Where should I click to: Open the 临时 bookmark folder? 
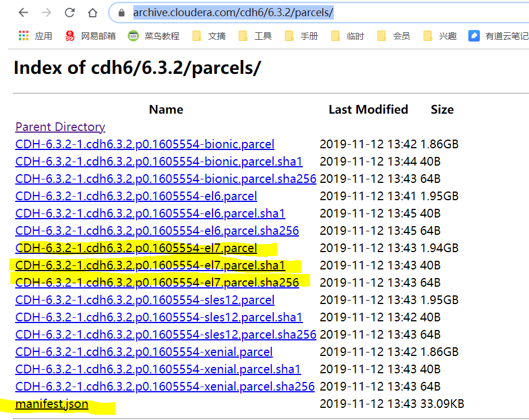coord(348,36)
